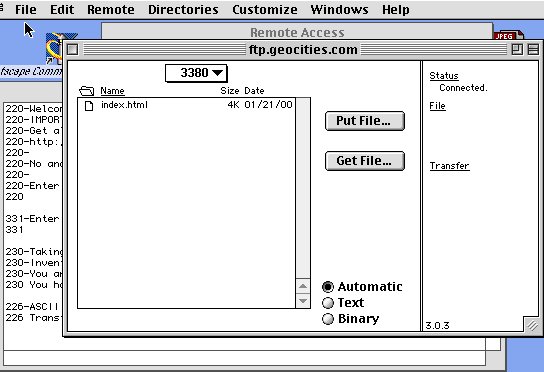Click the Get File... button
Screen dimensions: 544x372
pos(365,161)
